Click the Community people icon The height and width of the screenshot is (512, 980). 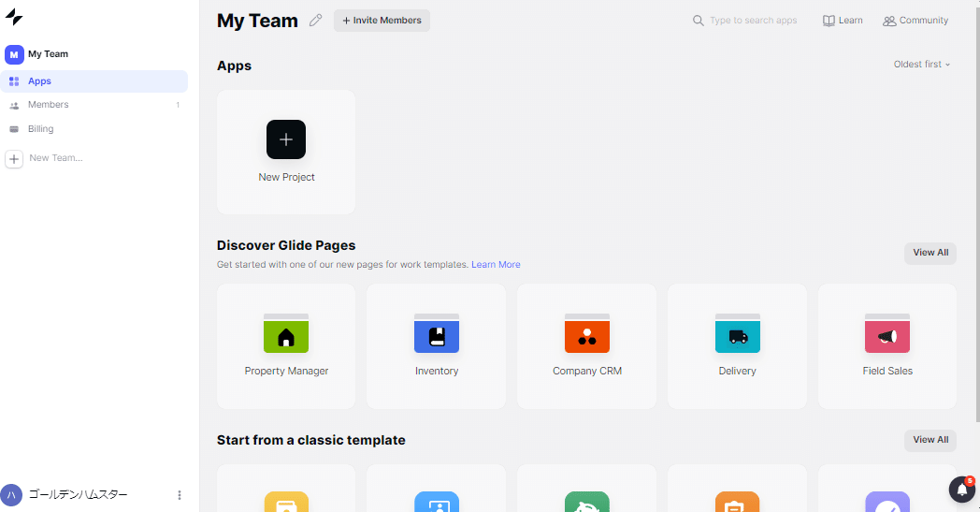pyautogui.click(x=889, y=21)
